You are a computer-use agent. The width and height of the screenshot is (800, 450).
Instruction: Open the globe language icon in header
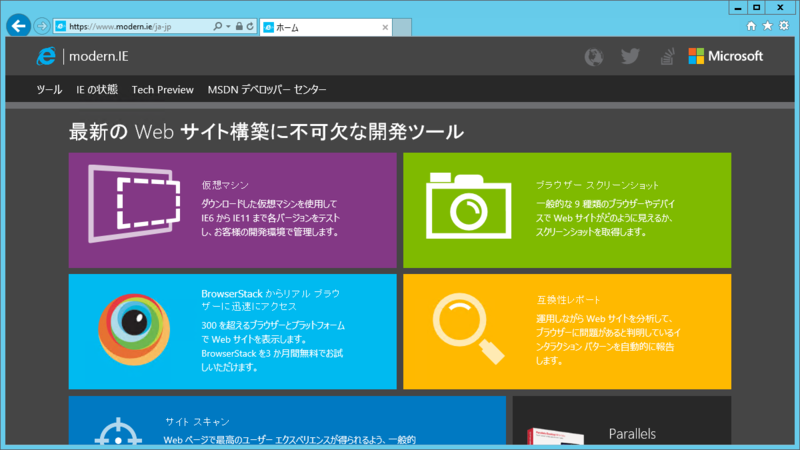click(x=594, y=57)
